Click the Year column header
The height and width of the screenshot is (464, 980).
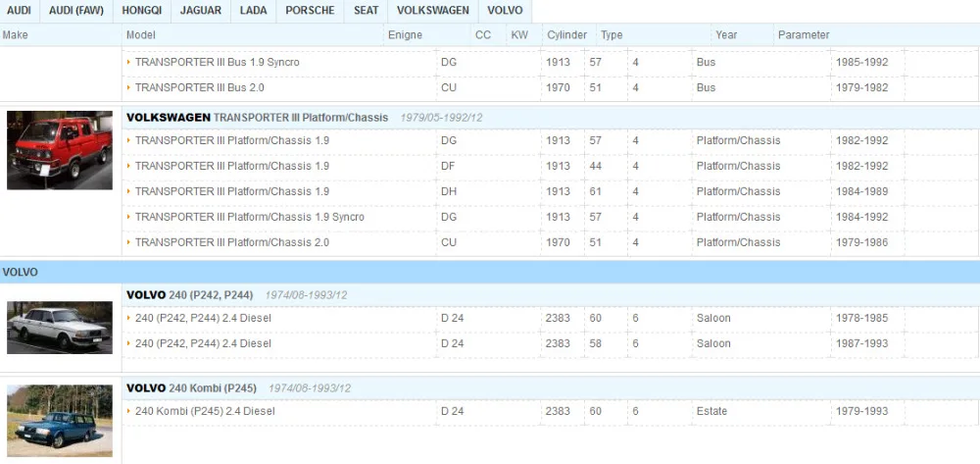pyautogui.click(x=725, y=35)
